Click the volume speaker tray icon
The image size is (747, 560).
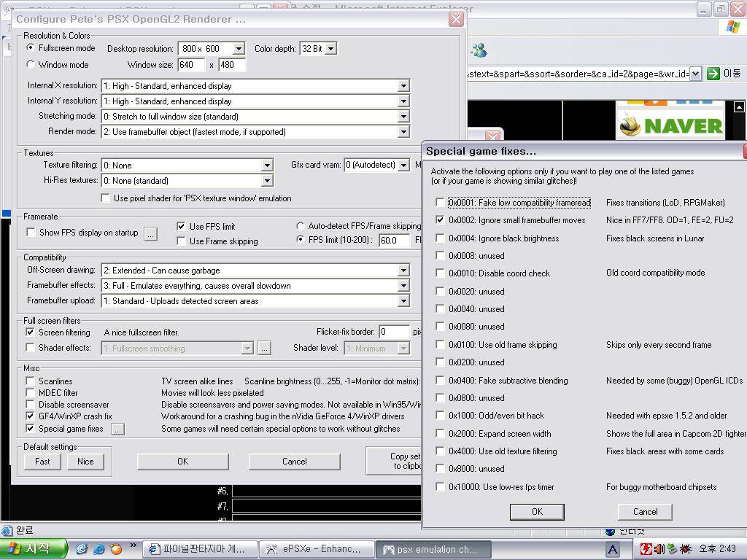pos(659,549)
